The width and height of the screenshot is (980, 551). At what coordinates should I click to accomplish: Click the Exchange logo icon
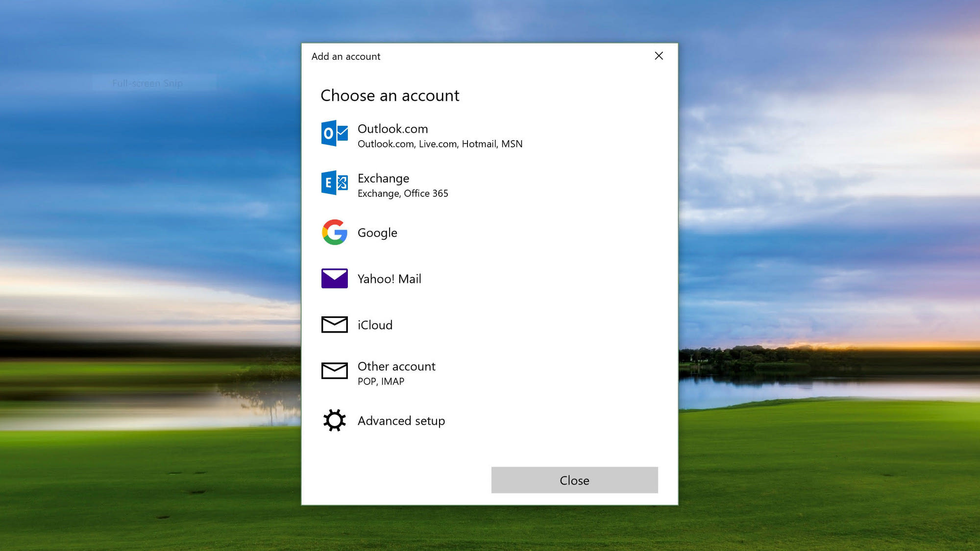(x=335, y=183)
